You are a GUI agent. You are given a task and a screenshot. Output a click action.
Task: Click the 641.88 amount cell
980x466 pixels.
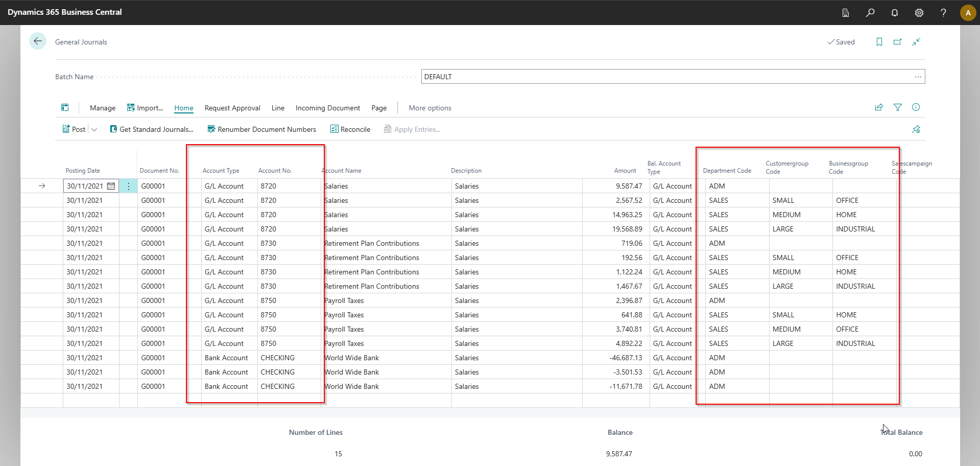pyautogui.click(x=616, y=315)
